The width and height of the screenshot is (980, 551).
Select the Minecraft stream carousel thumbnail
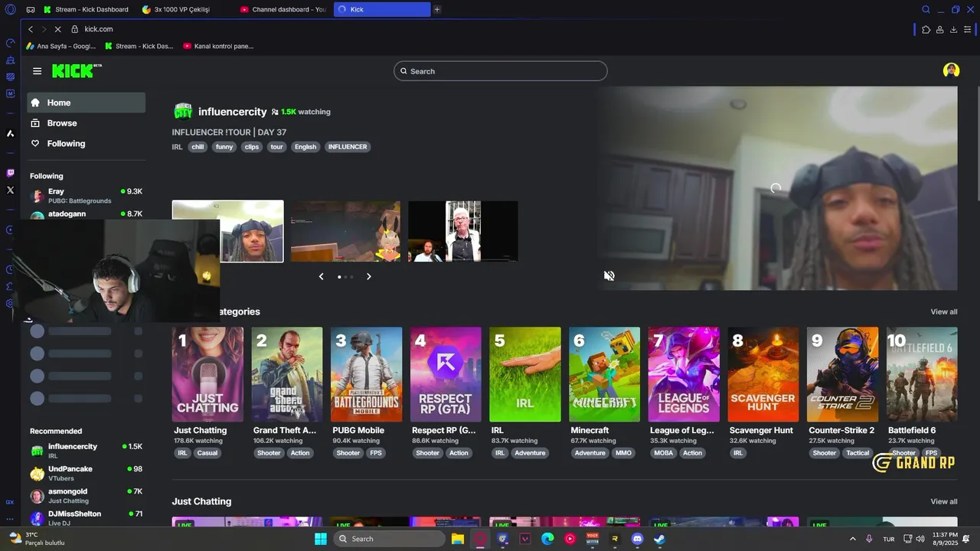tap(345, 231)
